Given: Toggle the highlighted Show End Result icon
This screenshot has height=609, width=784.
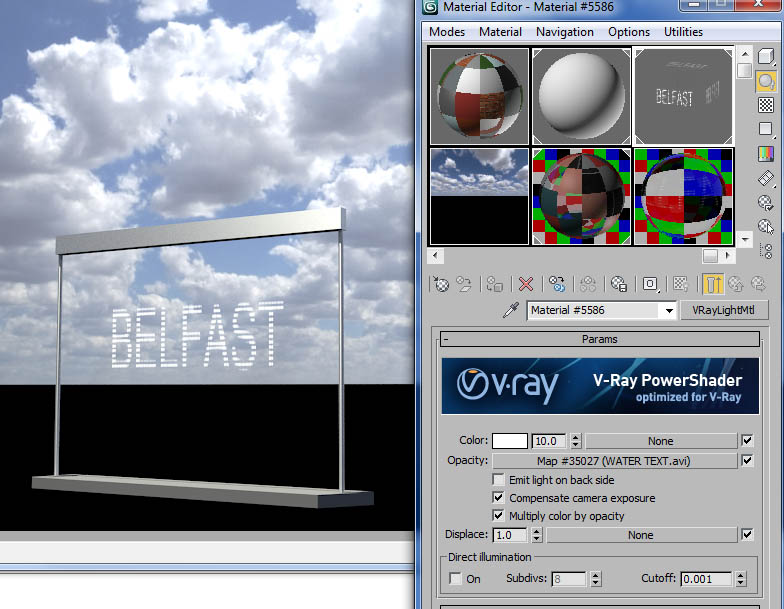Looking at the screenshot, I should tap(712, 284).
